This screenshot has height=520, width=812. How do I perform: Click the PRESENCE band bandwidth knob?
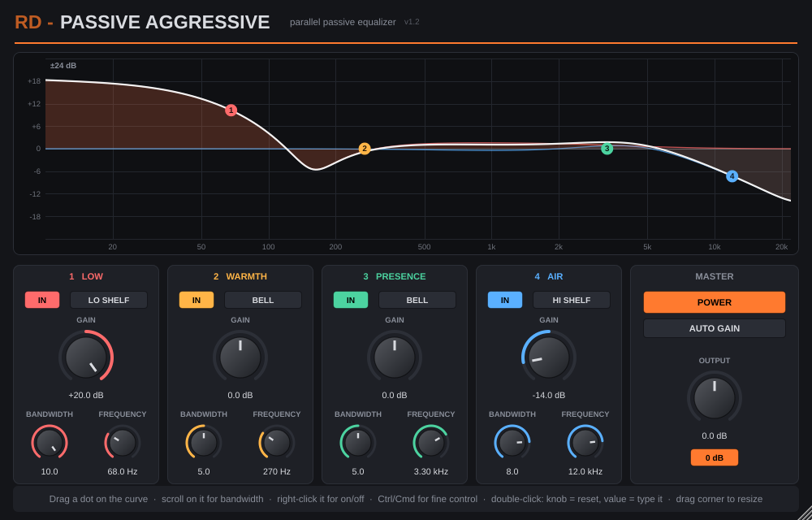[358, 443]
